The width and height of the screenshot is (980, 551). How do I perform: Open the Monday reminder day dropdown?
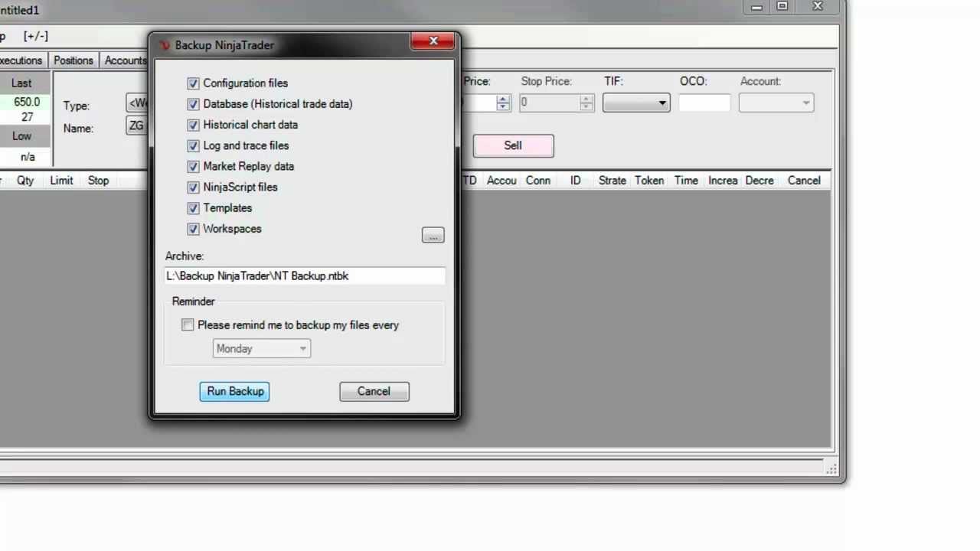click(x=261, y=349)
